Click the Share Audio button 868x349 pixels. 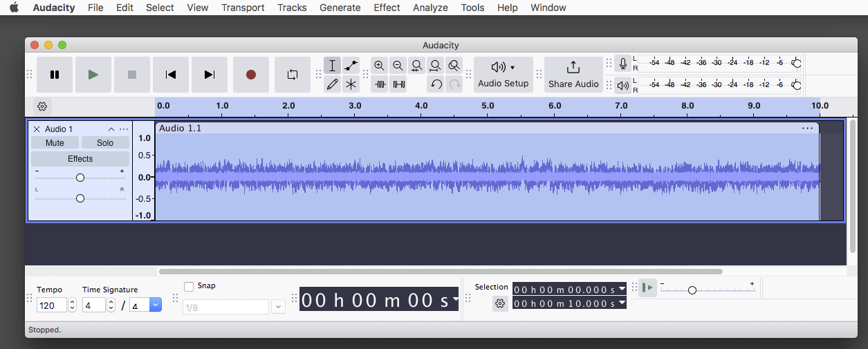click(573, 75)
